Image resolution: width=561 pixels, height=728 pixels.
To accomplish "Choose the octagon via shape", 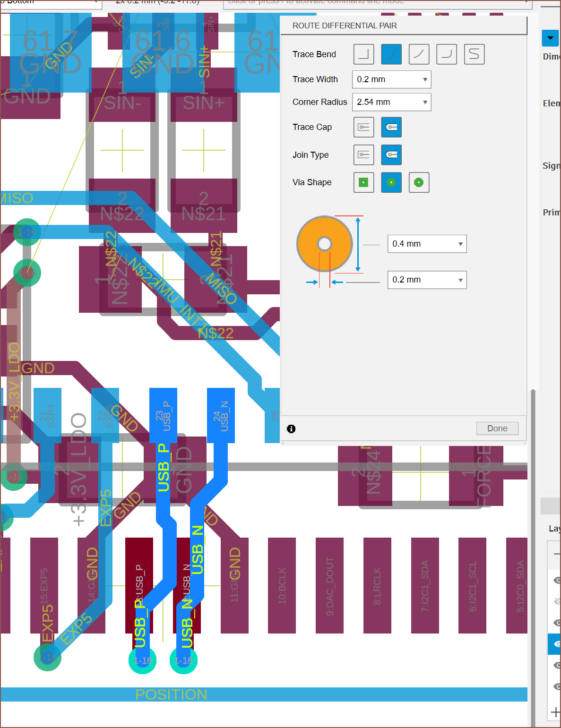I will click(419, 182).
